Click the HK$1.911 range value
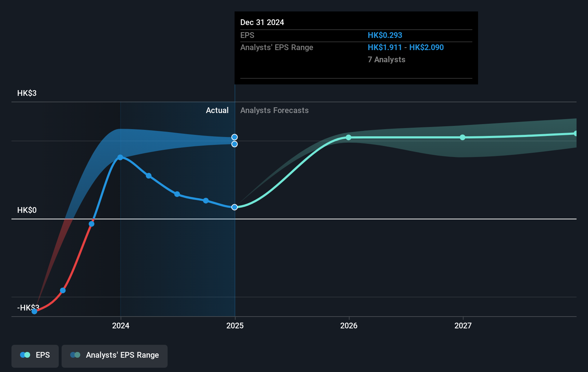Viewport: 588px width, 372px height. click(x=385, y=47)
